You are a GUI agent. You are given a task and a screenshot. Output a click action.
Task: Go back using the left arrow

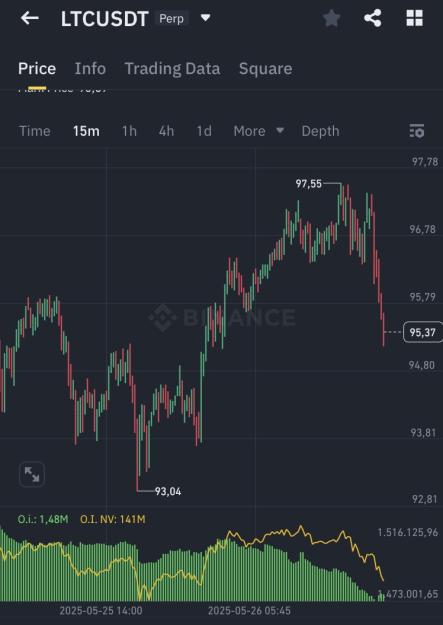[x=30, y=18]
